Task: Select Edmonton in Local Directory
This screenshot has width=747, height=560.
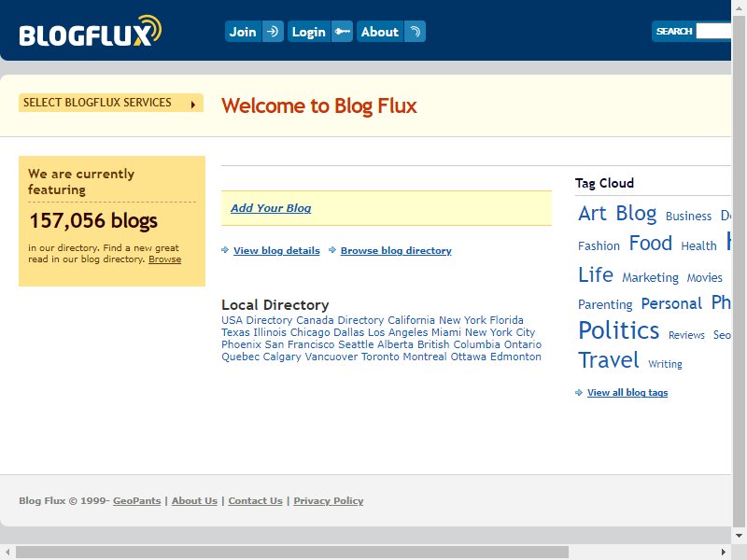Action: [515, 357]
